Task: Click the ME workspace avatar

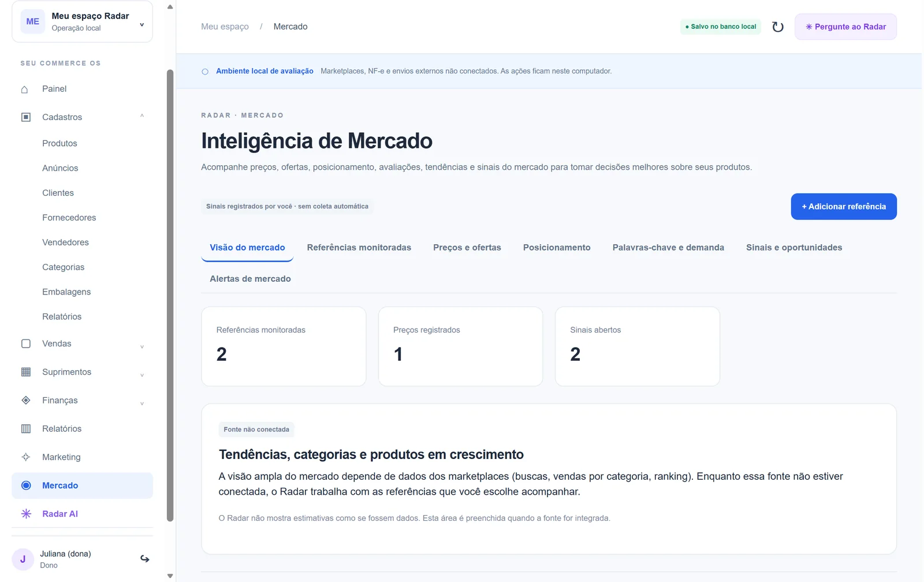Action: click(33, 21)
